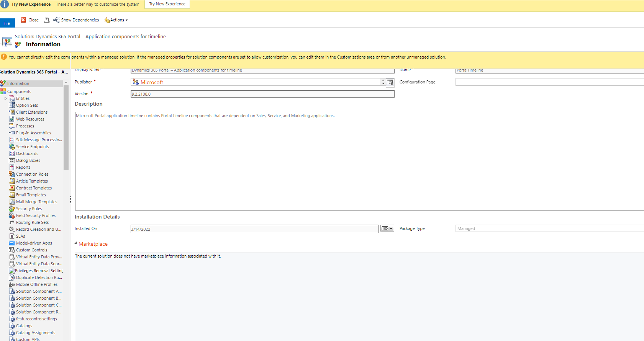Open the File menu
This screenshot has width=644, height=341.
point(7,23)
